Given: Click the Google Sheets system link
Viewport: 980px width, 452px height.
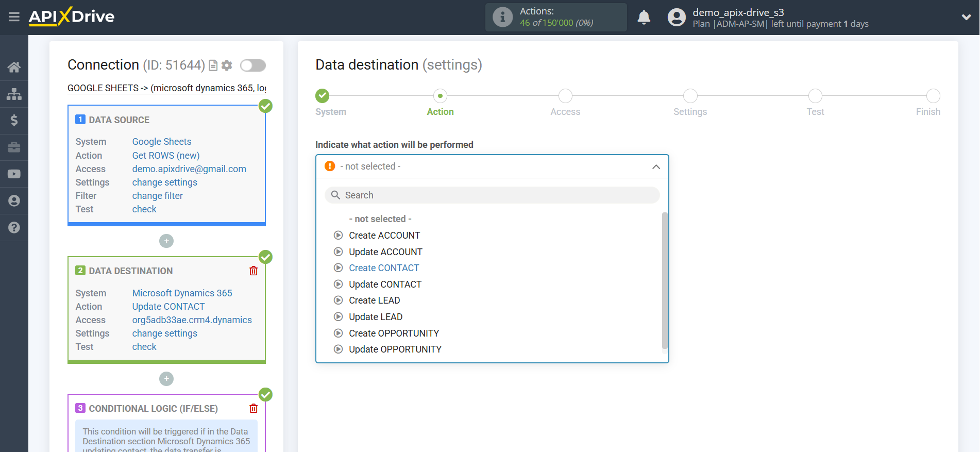Looking at the screenshot, I should 162,142.
